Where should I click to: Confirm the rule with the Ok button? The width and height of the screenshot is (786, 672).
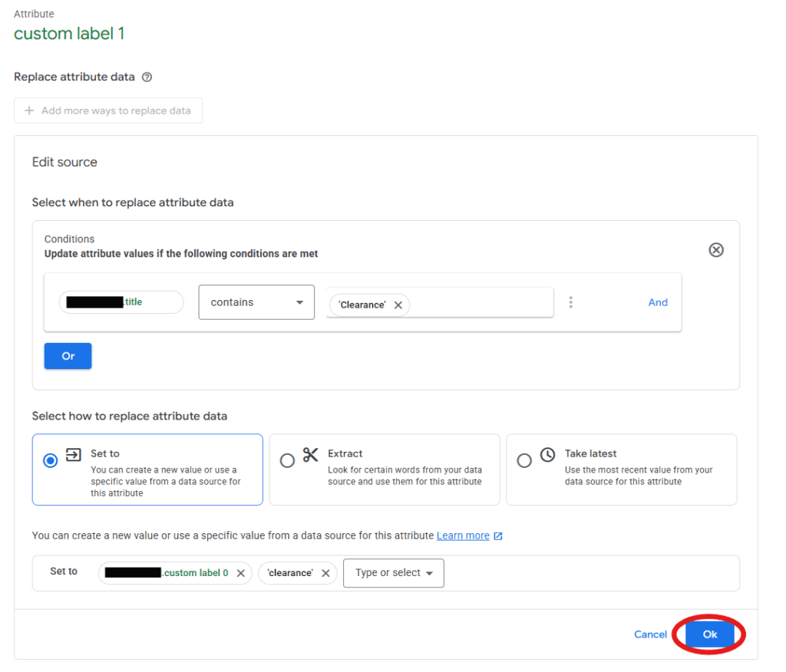pos(710,634)
